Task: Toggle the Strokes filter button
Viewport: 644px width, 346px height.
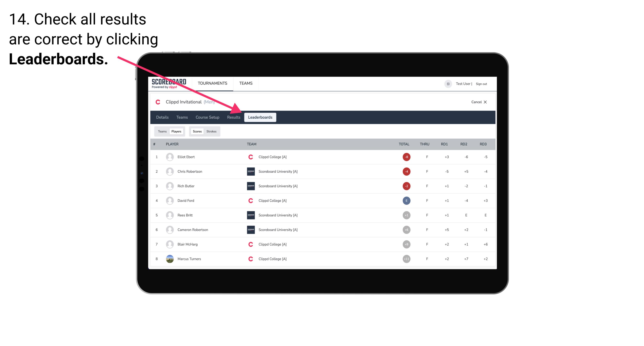Action: 212,131
